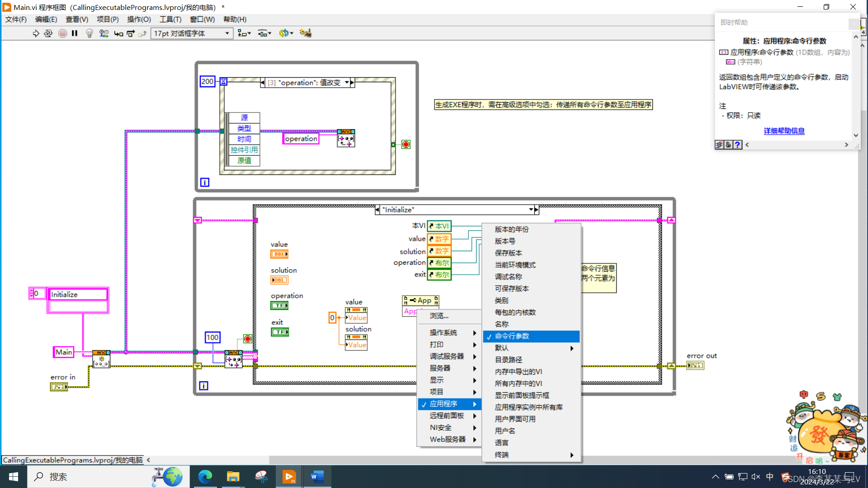Open the Initialize case selector dropdown

tap(532, 209)
